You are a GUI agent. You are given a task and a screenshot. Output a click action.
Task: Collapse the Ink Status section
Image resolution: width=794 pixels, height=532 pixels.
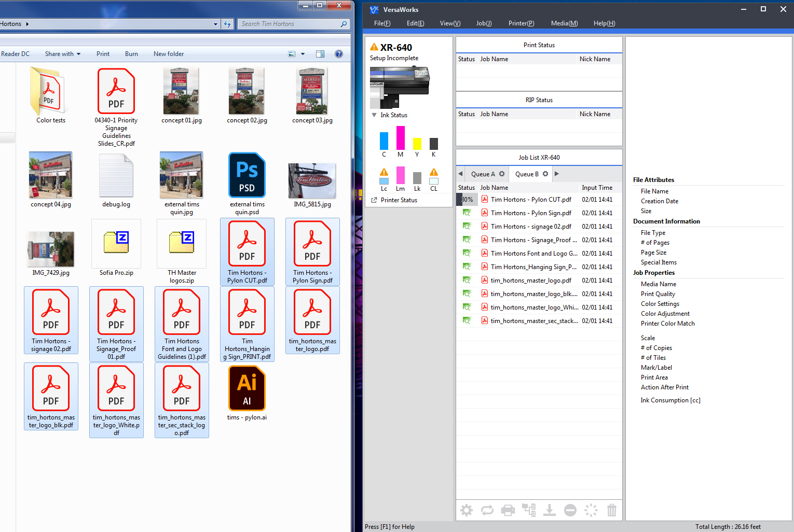point(374,115)
